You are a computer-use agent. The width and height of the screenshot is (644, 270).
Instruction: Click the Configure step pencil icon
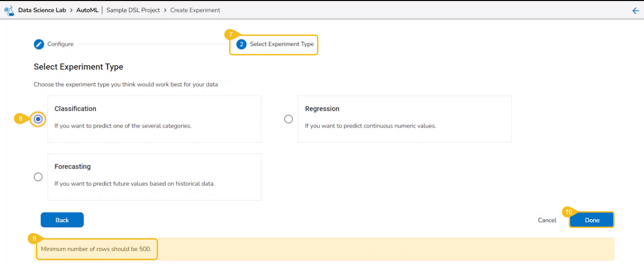pos(39,44)
